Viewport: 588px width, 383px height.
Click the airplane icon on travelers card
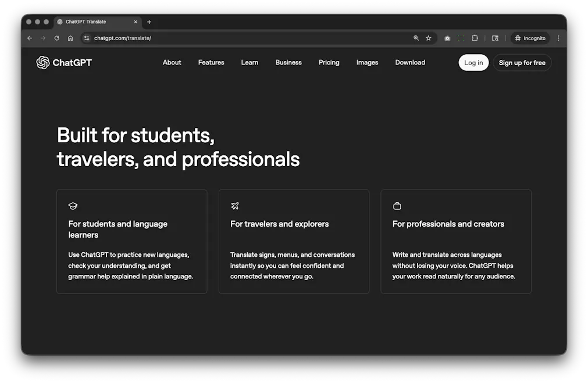click(x=234, y=206)
